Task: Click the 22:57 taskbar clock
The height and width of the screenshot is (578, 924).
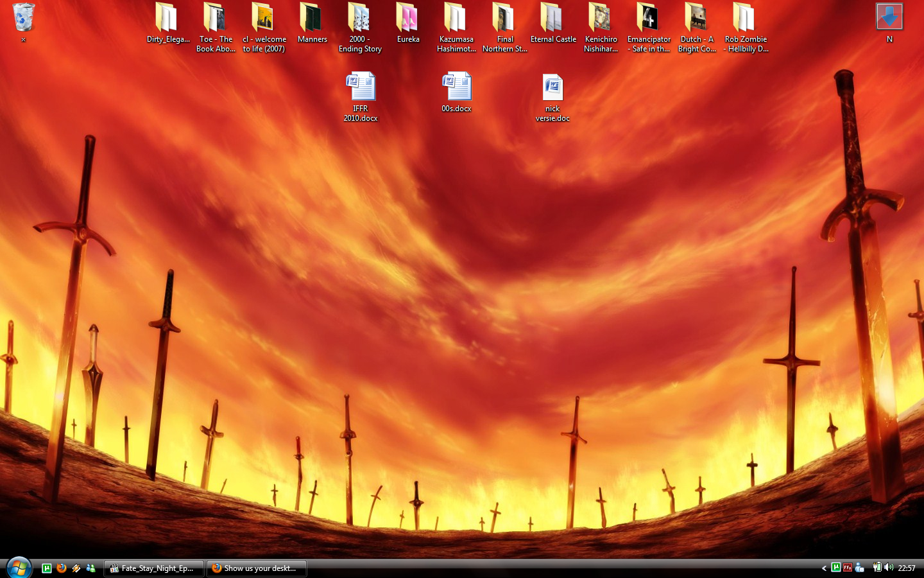Action: coord(907,568)
